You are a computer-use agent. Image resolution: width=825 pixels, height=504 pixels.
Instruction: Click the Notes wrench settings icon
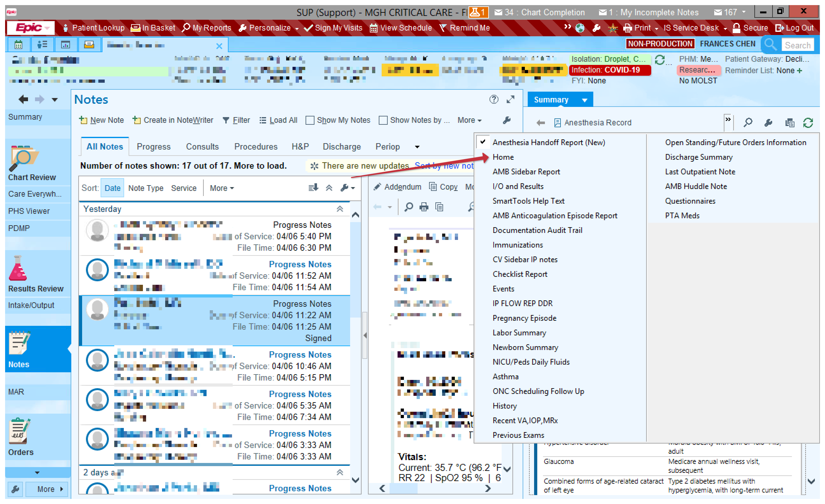[506, 120]
